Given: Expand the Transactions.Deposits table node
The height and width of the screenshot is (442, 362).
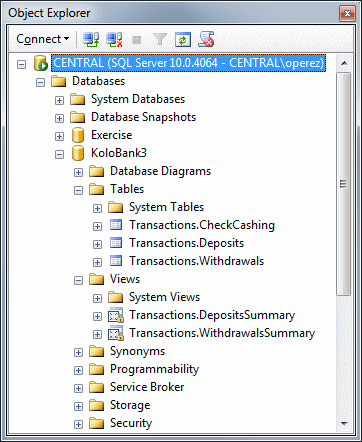Looking at the screenshot, I should [97, 244].
